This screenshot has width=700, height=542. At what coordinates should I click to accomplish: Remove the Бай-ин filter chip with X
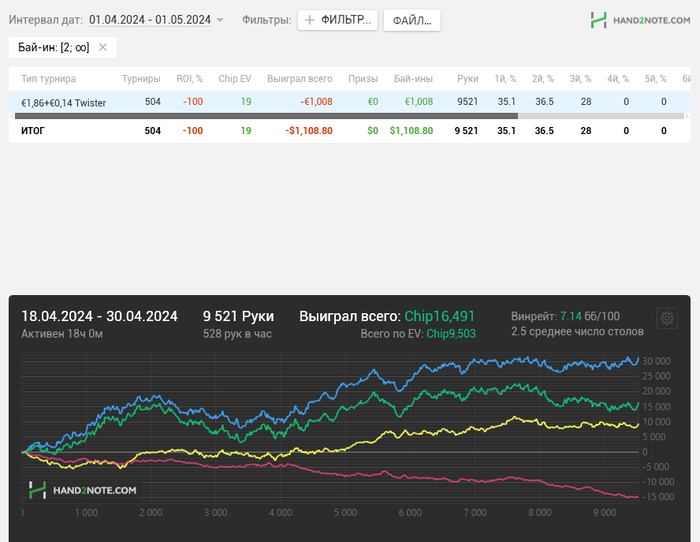pos(102,47)
